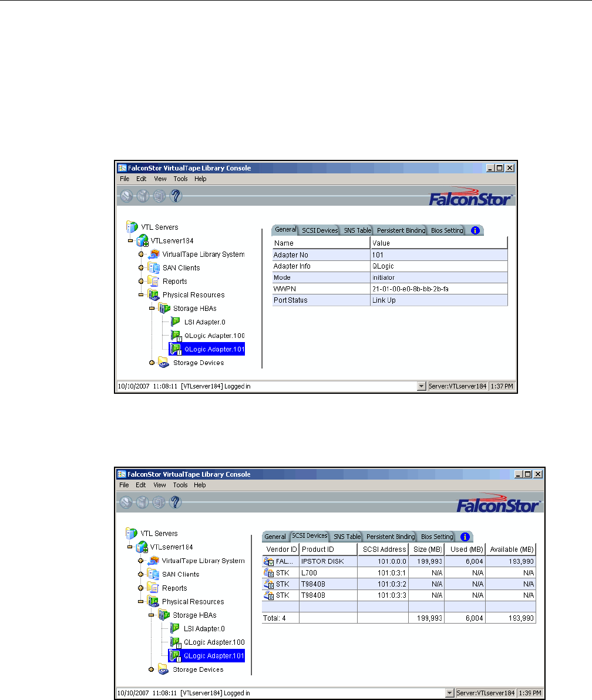Click the FAL IPSTOR DISK row's device icon
592x700 pixels.
point(268,562)
